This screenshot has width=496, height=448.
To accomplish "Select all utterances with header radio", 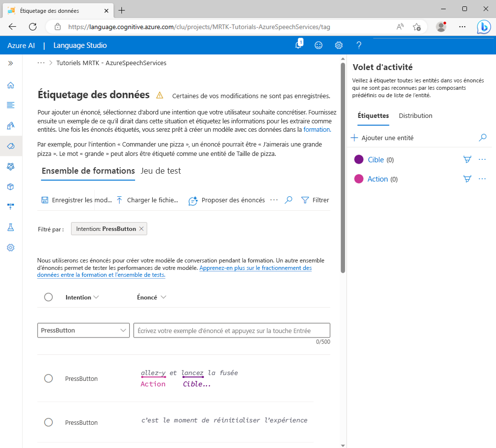I will (48, 297).
